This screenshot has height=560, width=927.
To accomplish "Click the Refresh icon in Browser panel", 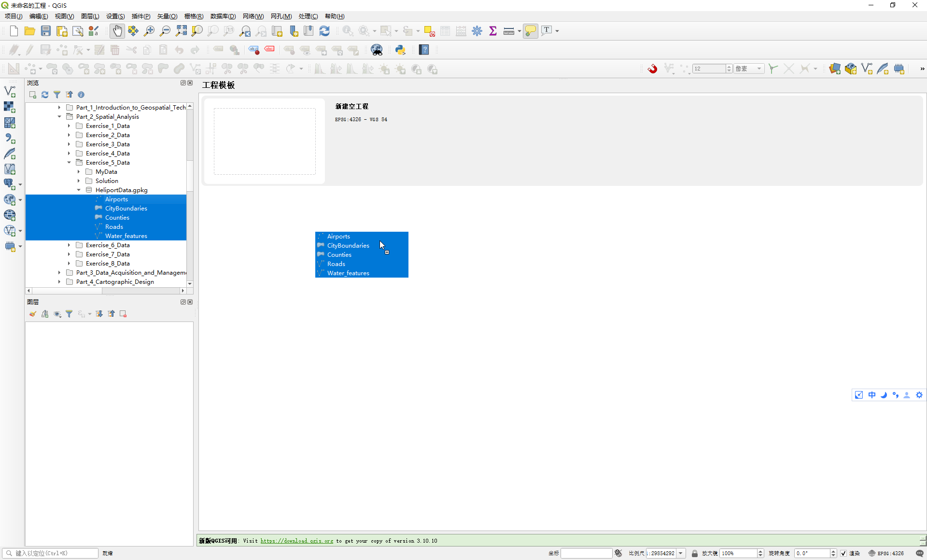I will [x=45, y=95].
